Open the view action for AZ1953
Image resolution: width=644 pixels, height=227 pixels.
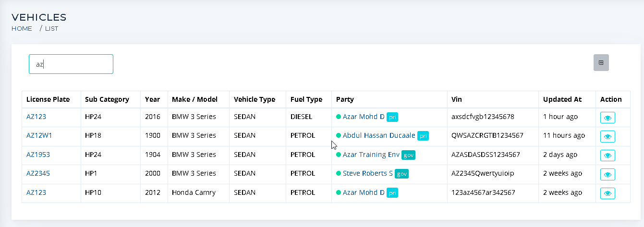click(608, 155)
